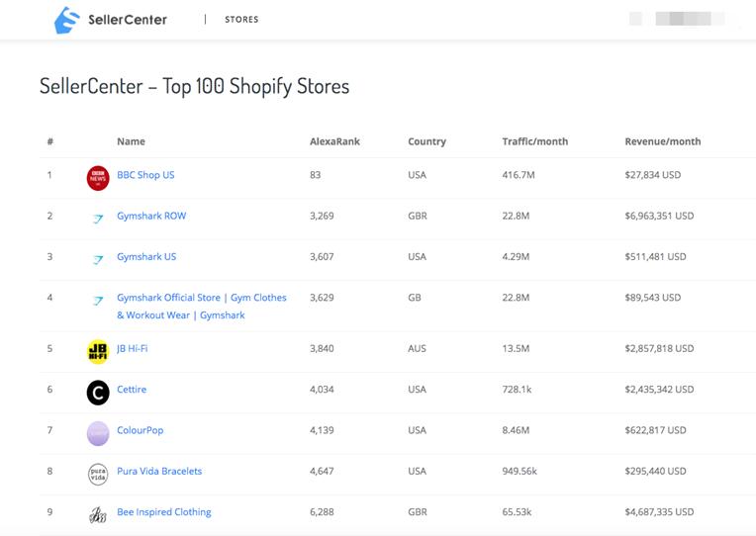756x536 pixels.
Task: Select traffic value 416.7M
Action: pos(519,175)
